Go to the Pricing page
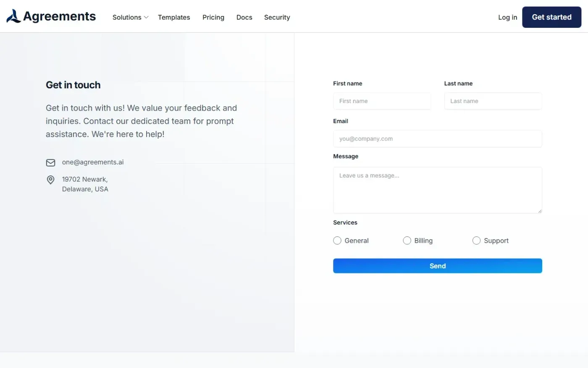The image size is (588, 368). (x=213, y=17)
